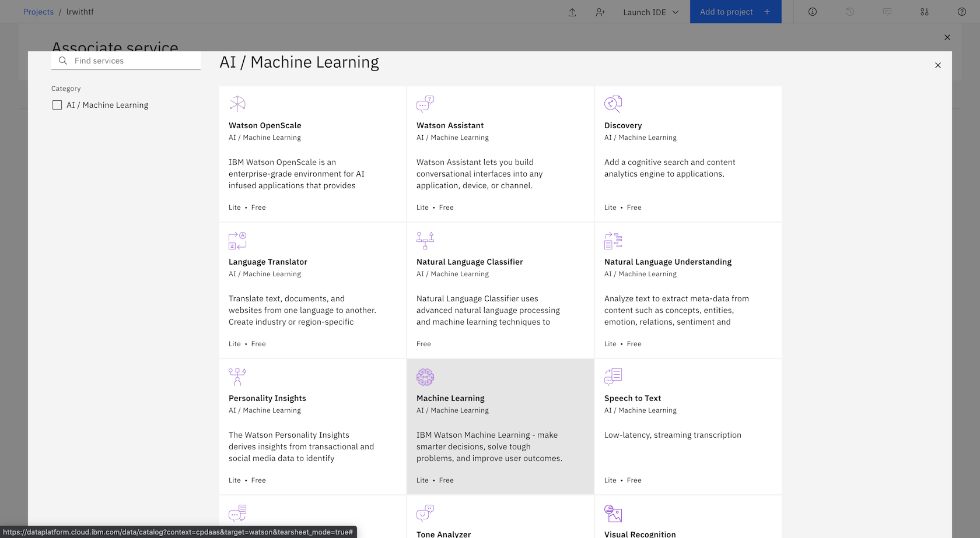
Task: Select the Natural Language Classifier title
Action: pos(470,262)
